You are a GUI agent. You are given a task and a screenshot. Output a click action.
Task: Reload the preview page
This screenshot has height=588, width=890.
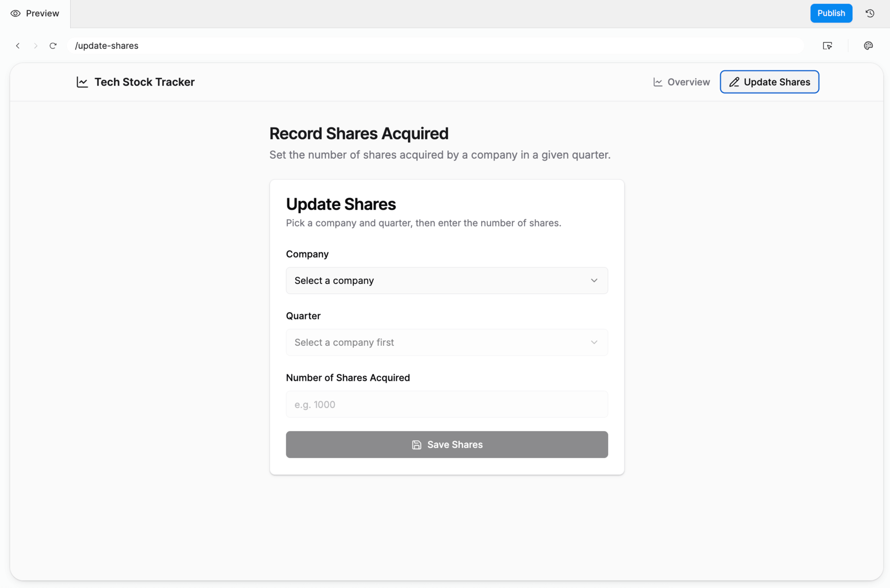53,45
